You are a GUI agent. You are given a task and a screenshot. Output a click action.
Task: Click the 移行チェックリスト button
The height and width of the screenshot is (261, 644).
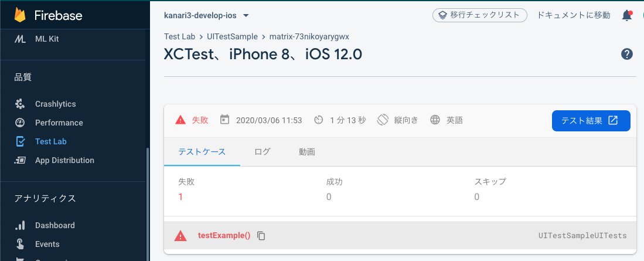[x=480, y=15]
